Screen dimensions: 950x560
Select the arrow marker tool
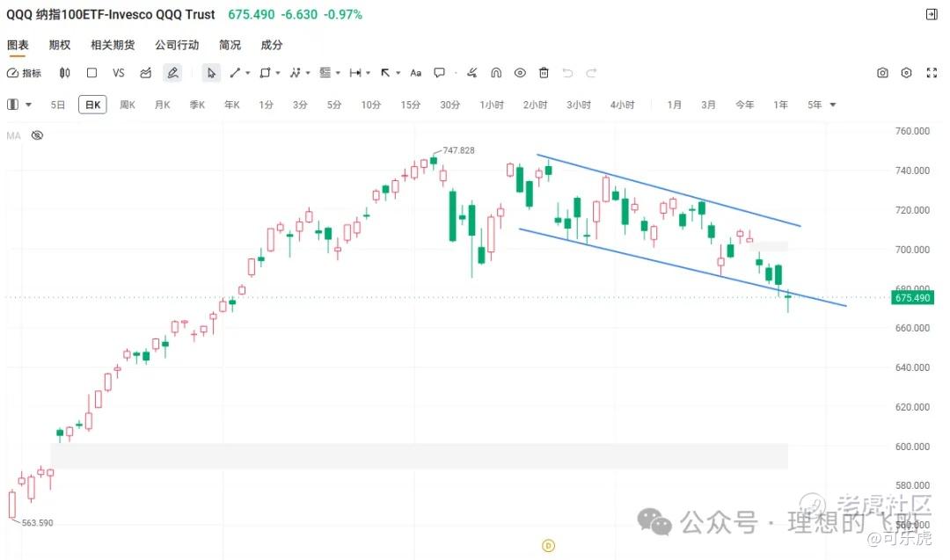click(385, 73)
